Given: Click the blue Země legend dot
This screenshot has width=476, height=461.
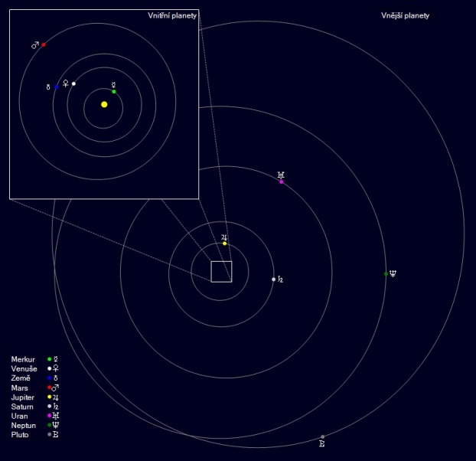Looking at the screenshot, I should 50,378.
